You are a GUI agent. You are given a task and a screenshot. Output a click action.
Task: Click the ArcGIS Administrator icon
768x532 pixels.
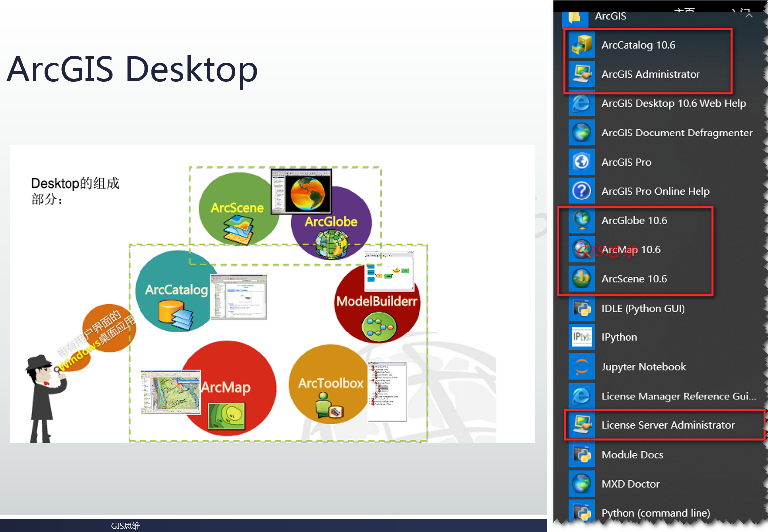click(581, 74)
